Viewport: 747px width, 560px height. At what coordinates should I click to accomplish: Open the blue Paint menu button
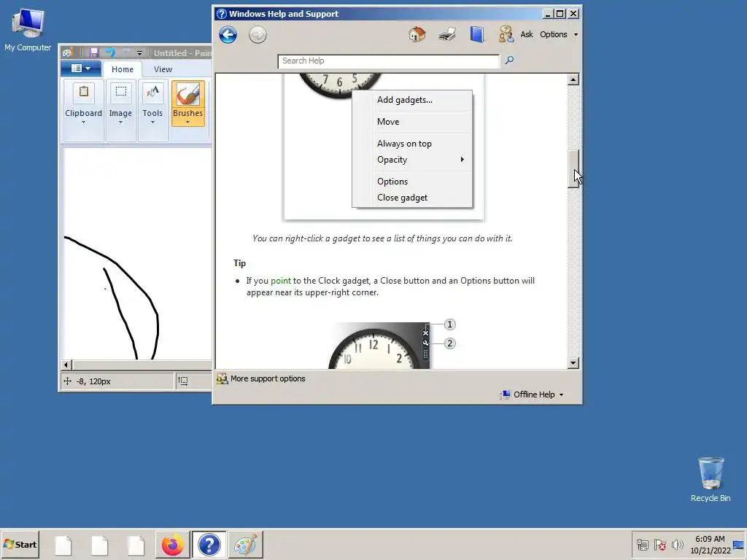point(80,69)
